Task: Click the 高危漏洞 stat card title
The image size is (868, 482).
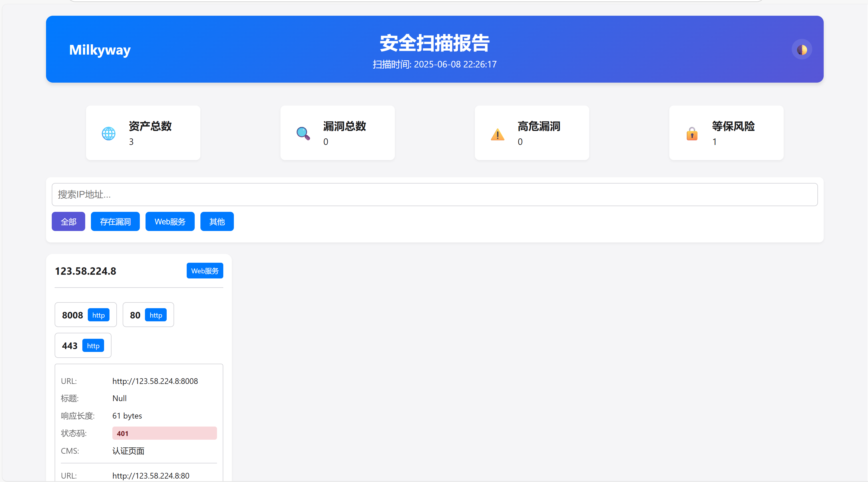Action: 539,126
